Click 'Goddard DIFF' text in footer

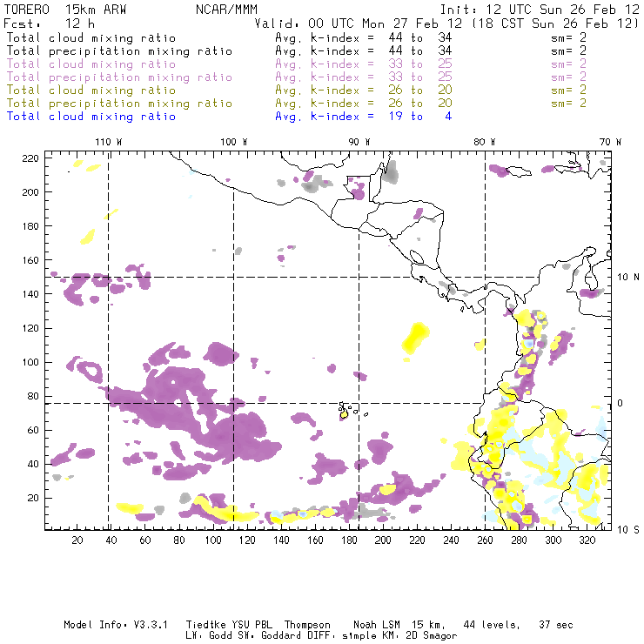(x=296, y=635)
